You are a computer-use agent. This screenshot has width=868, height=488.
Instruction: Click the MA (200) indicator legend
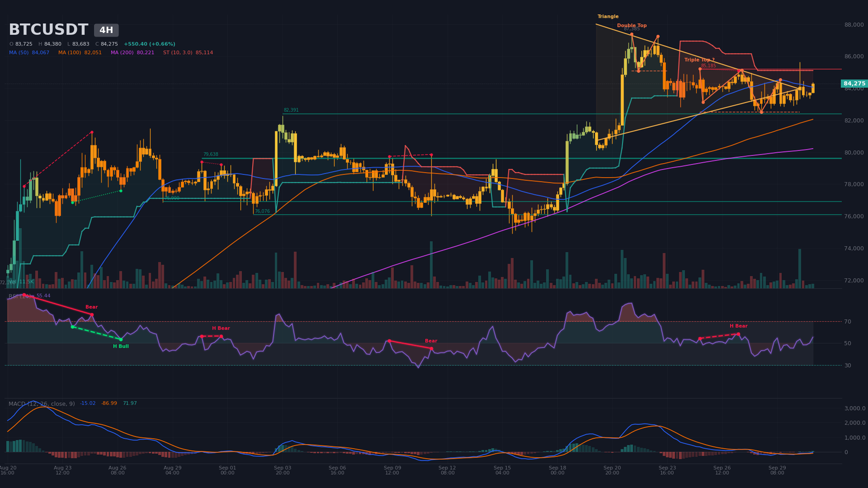[x=132, y=53]
